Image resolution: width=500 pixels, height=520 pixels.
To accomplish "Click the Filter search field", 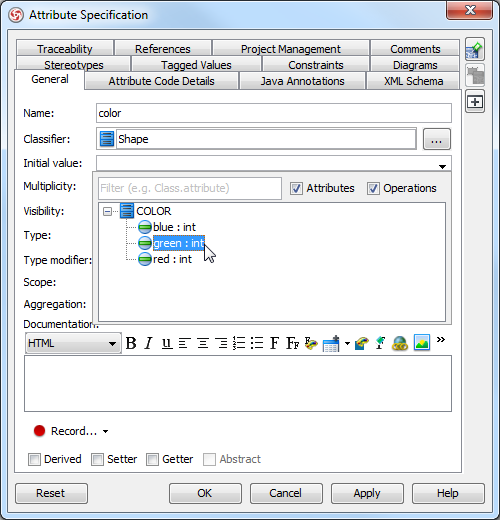I will point(190,188).
